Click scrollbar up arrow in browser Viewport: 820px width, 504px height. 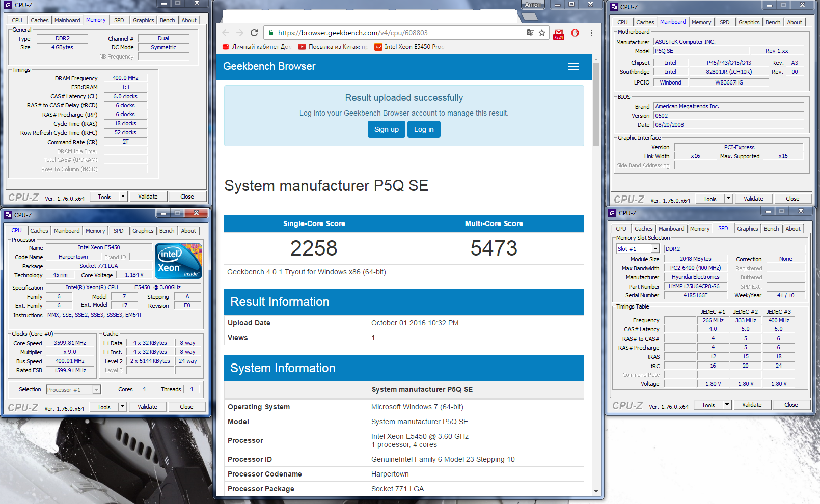(x=596, y=59)
